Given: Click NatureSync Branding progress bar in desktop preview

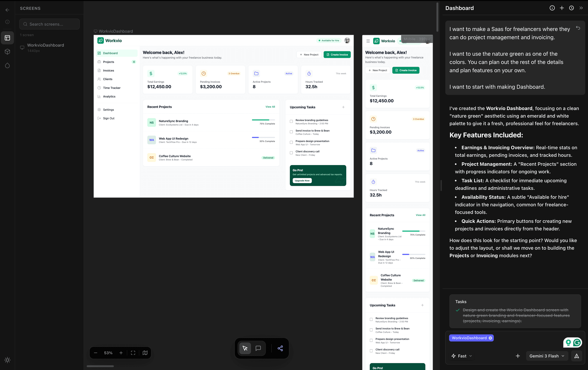Looking at the screenshot, I should [263, 120].
